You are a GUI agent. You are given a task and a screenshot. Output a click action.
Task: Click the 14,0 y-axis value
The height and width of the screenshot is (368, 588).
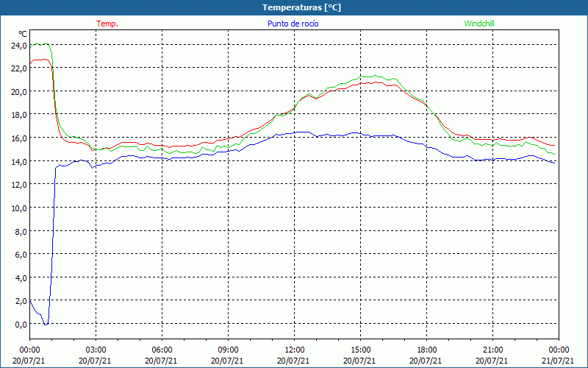[x=19, y=161]
